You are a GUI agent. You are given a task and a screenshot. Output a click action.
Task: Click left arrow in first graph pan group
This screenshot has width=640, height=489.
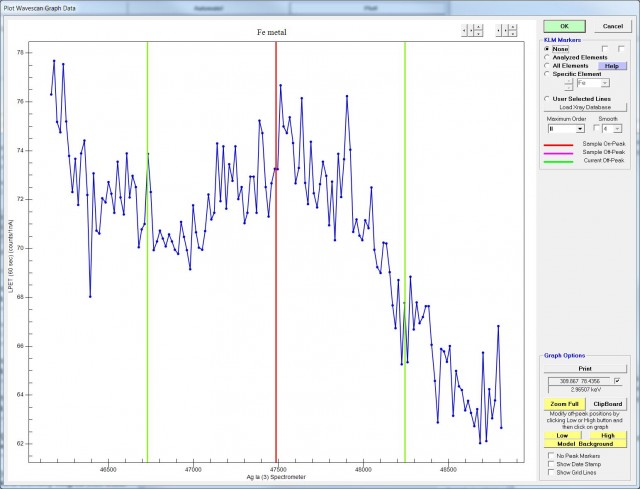(464, 31)
